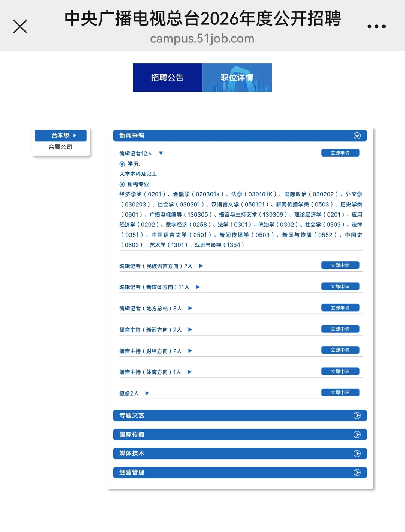The image size is (405, 532).
Task: Apply for 播音主持（财经方向）position
Action: (340, 350)
